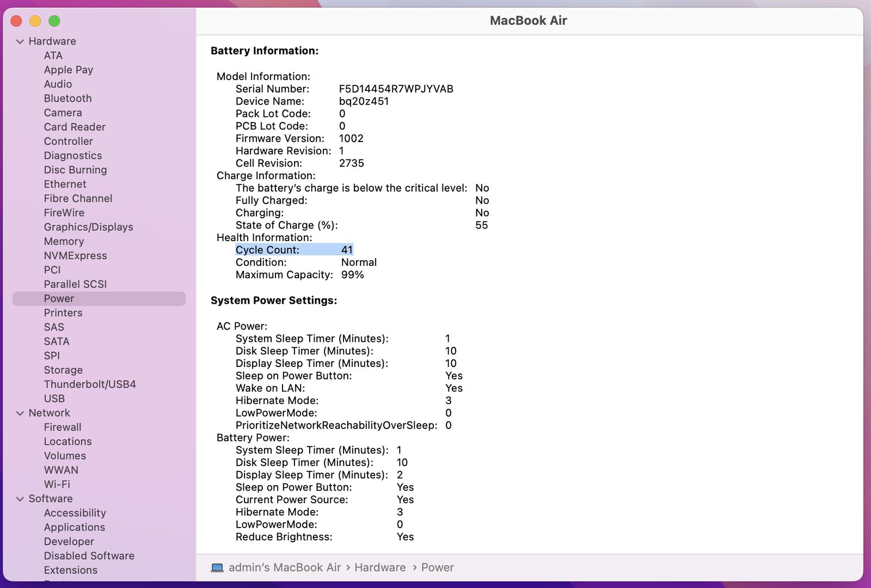Viewport: 871px width, 588px height.
Task: Open Controller in sidebar
Action: coord(68,141)
